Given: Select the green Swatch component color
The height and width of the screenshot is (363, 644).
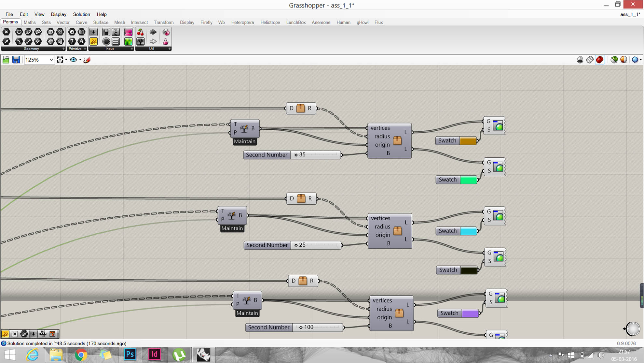Looking at the screenshot, I should tap(468, 180).
